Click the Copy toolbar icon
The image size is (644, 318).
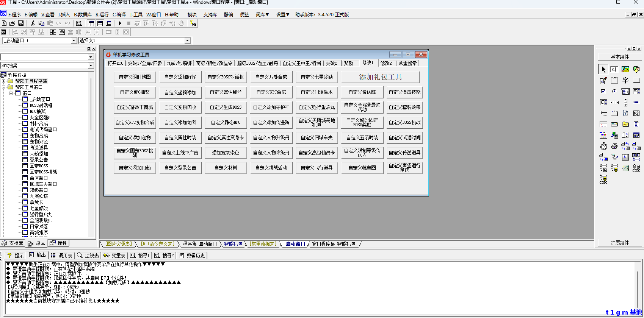point(41,23)
